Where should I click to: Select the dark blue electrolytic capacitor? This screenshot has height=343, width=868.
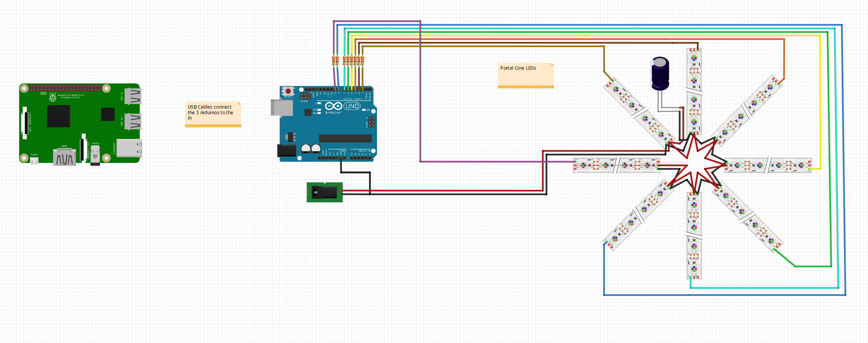pos(660,73)
